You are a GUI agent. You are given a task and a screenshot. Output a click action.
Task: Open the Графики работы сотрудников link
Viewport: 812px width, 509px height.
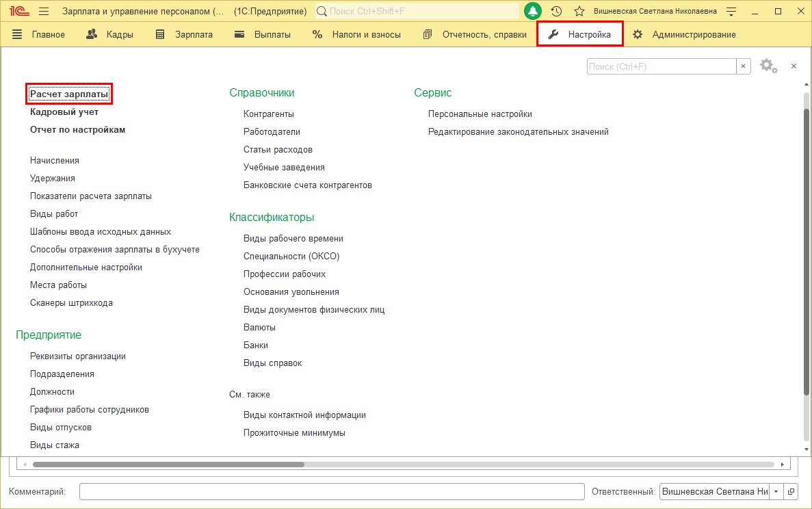point(90,410)
